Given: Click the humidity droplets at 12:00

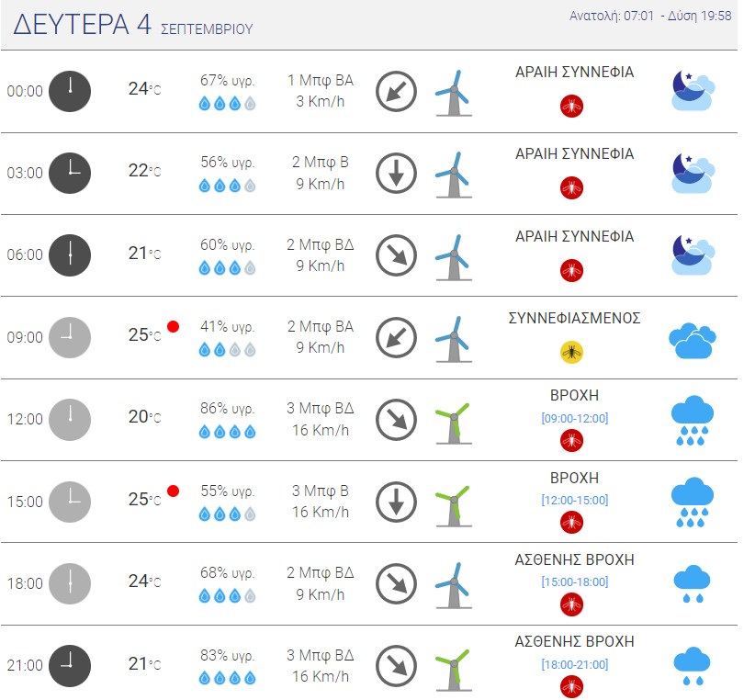Looking at the screenshot, I should pyautogui.click(x=227, y=432).
